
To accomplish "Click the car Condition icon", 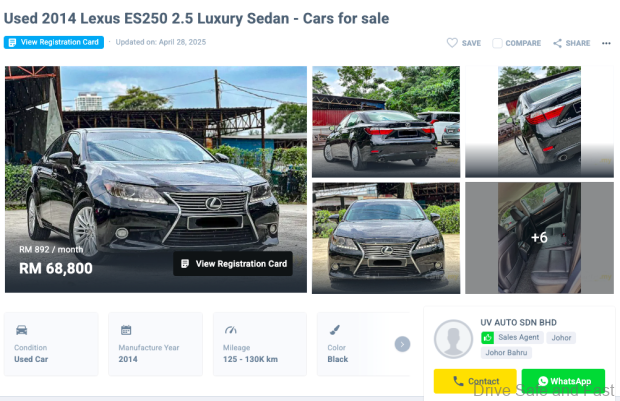I will tap(22, 330).
